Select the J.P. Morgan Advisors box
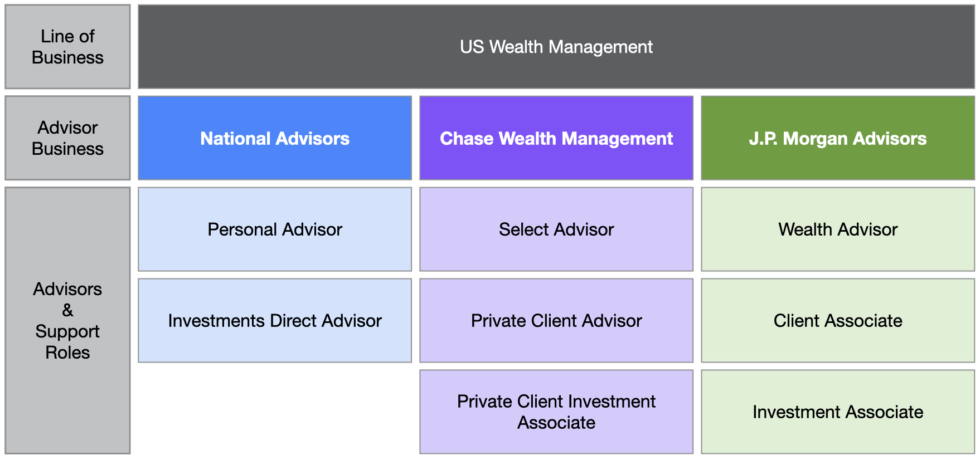 point(838,138)
